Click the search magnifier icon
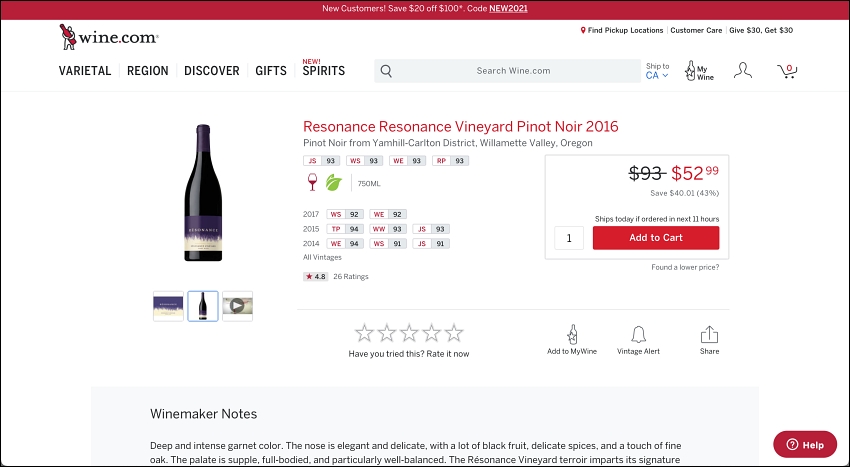850x467 pixels. tap(386, 71)
